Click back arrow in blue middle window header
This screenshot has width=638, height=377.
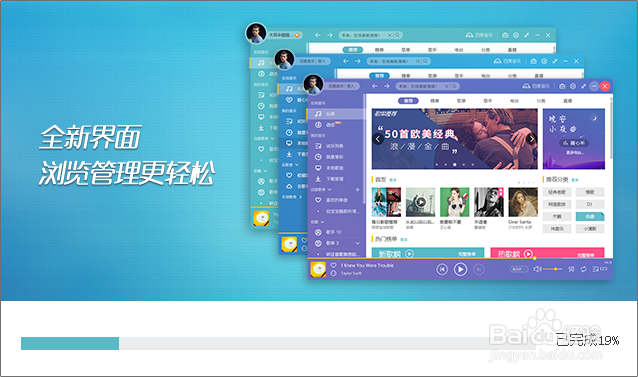[x=346, y=61]
